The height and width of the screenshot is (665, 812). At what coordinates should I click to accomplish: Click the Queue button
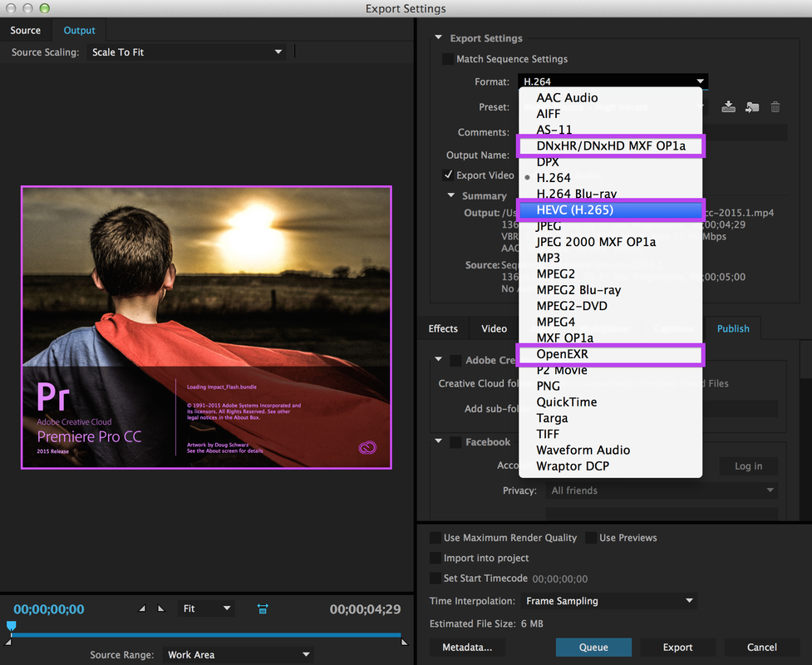pos(593,647)
